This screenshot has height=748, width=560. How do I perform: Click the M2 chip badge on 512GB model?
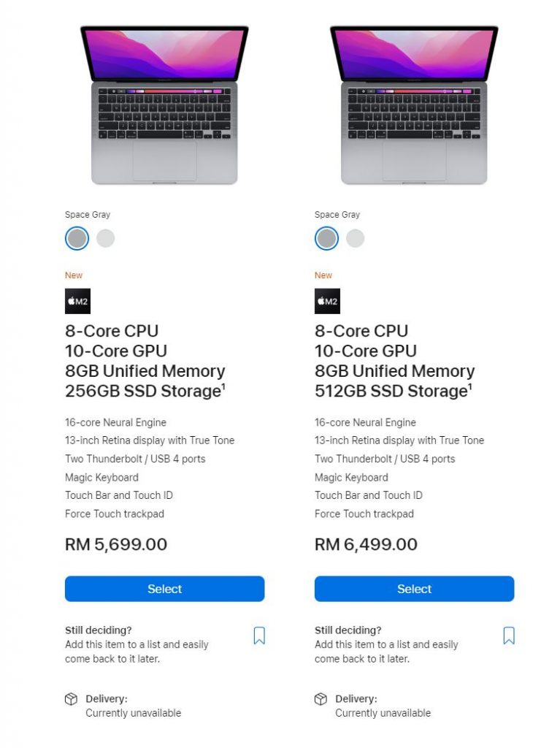327,301
